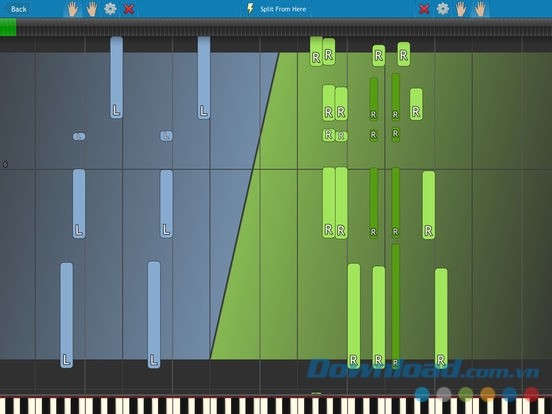Image resolution: width=552 pixels, height=414 pixels.
Task: Click the tallest dark green R note
Action: click(396, 306)
